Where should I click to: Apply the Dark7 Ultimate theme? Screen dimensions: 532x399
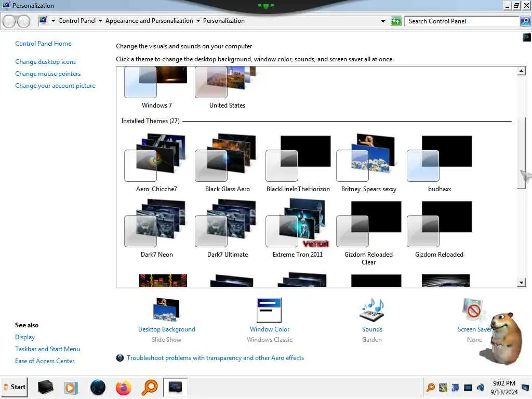pyautogui.click(x=227, y=229)
